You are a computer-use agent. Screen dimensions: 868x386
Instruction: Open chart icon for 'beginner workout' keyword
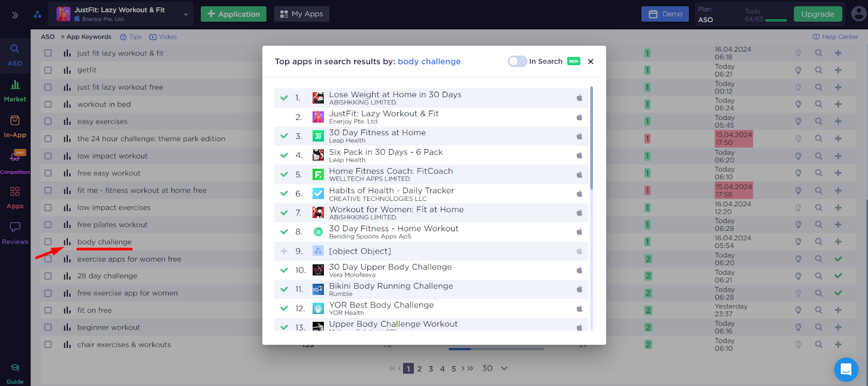tap(67, 327)
